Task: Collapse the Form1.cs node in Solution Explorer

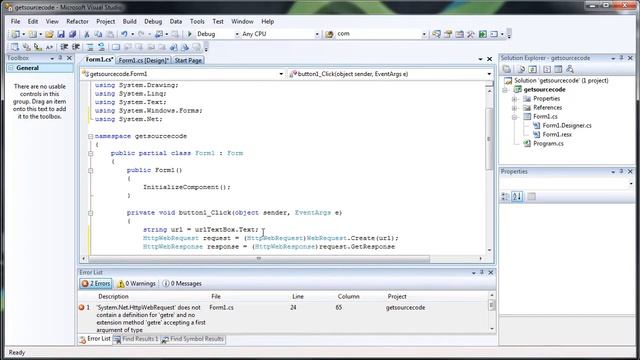Action: coord(515,117)
